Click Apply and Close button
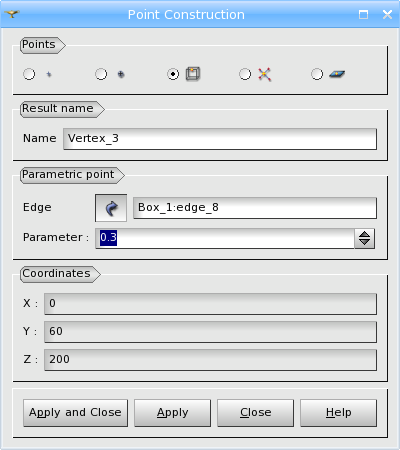The height and width of the screenshot is (450, 400). coord(75,413)
